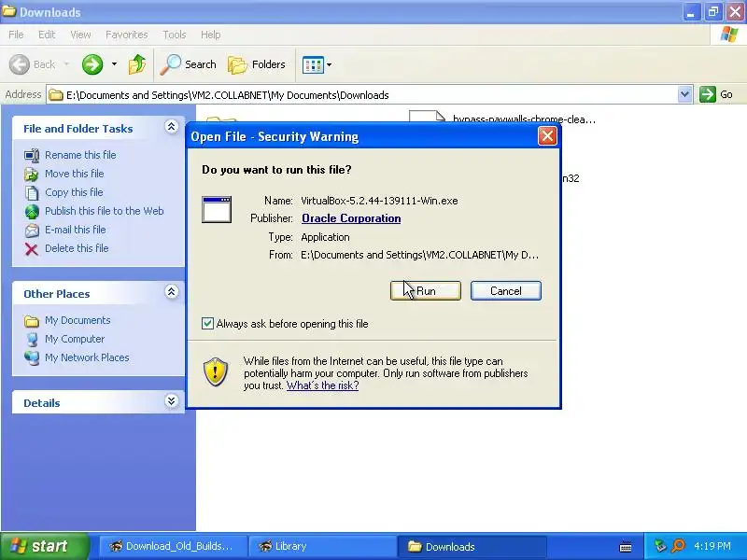Click the Rename this file icon

click(32, 155)
